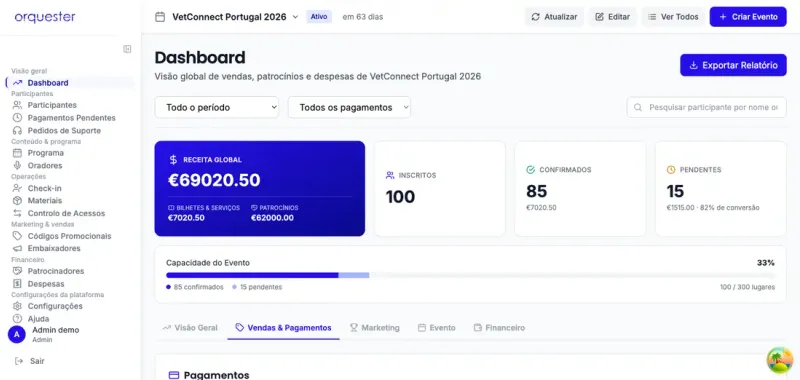Click the Embaixadores megaphone icon
This screenshot has height=380, width=800.
point(17,248)
